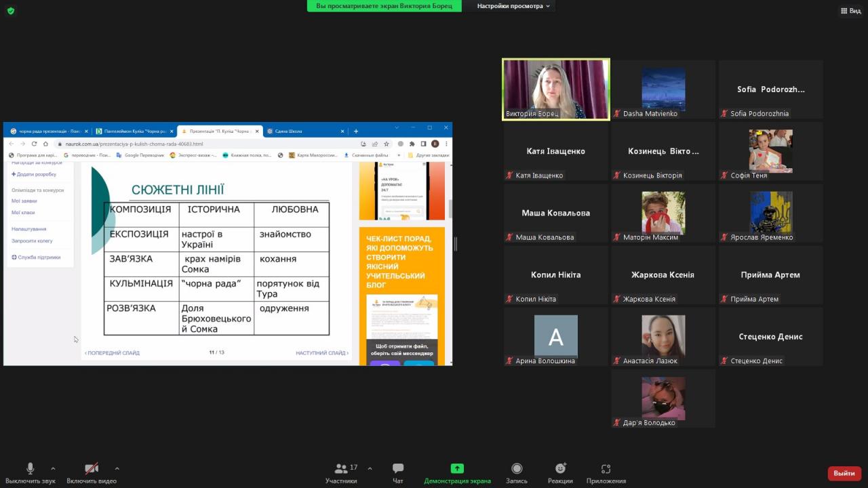Click the red Выйти leave button
The height and width of the screenshot is (488, 868).
pyautogui.click(x=844, y=473)
